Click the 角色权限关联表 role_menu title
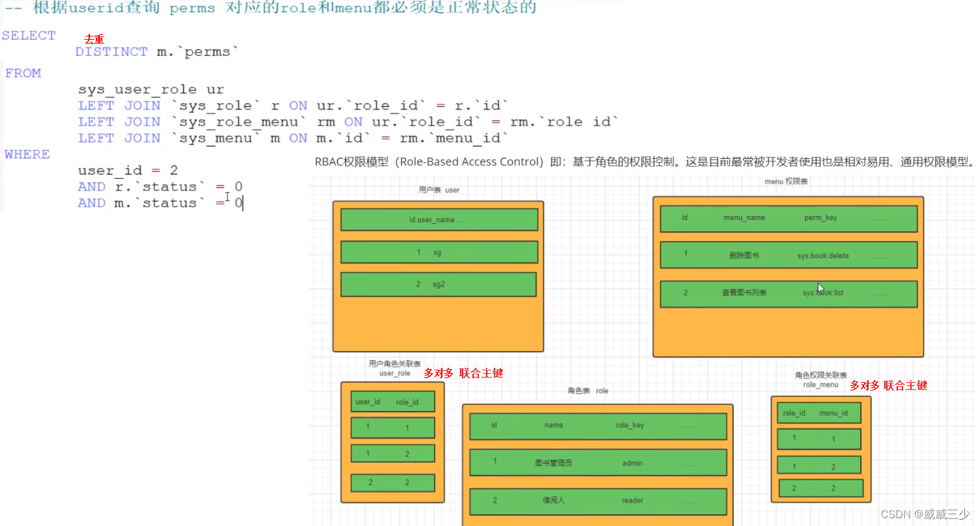The height and width of the screenshot is (526, 980). [x=821, y=380]
